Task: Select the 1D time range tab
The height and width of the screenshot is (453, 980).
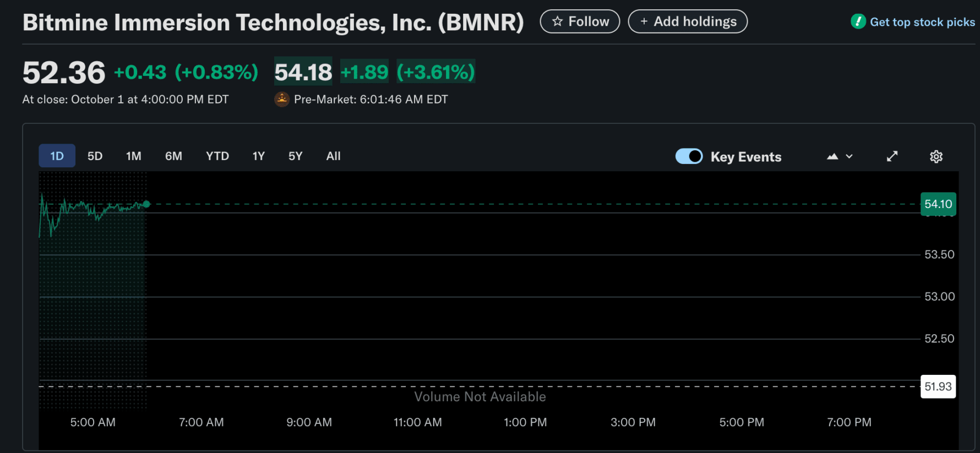Action: (x=57, y=156)
